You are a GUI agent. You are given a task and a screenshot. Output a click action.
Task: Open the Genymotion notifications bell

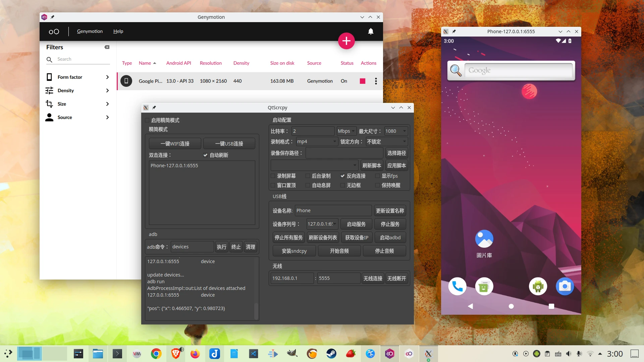(x=371, y=31)
